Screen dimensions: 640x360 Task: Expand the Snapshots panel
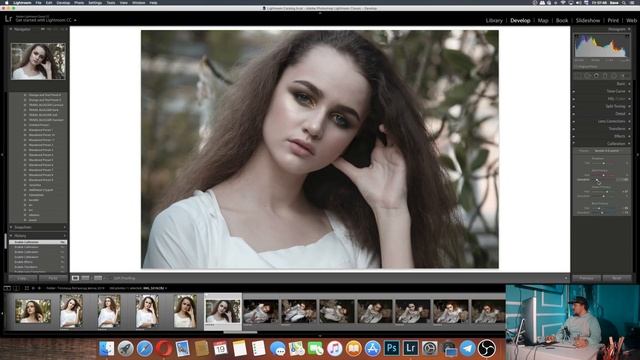tap(11, 227)
